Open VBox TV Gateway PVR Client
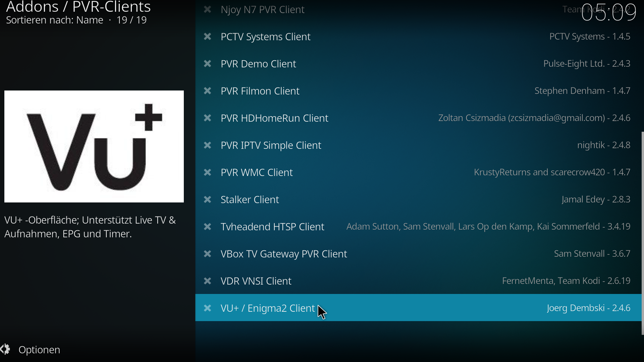This screenshot has height=362, width=644. (x=418, y=254)
